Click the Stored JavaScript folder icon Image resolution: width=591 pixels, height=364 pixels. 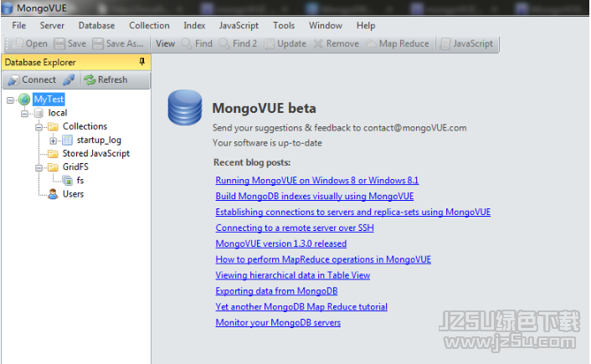[x=53, y=153]
